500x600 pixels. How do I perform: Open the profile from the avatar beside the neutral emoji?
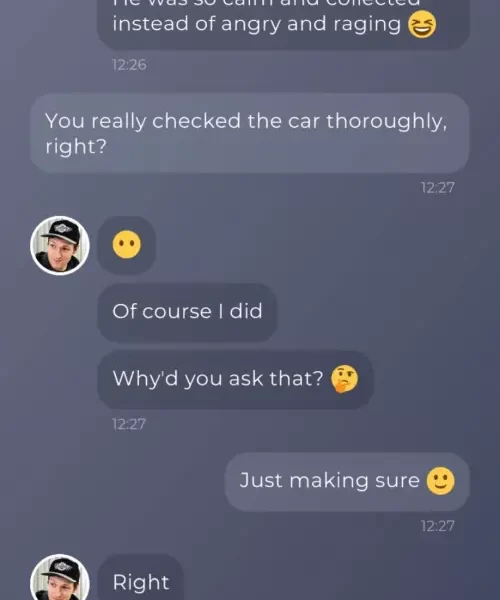point(60,245)
